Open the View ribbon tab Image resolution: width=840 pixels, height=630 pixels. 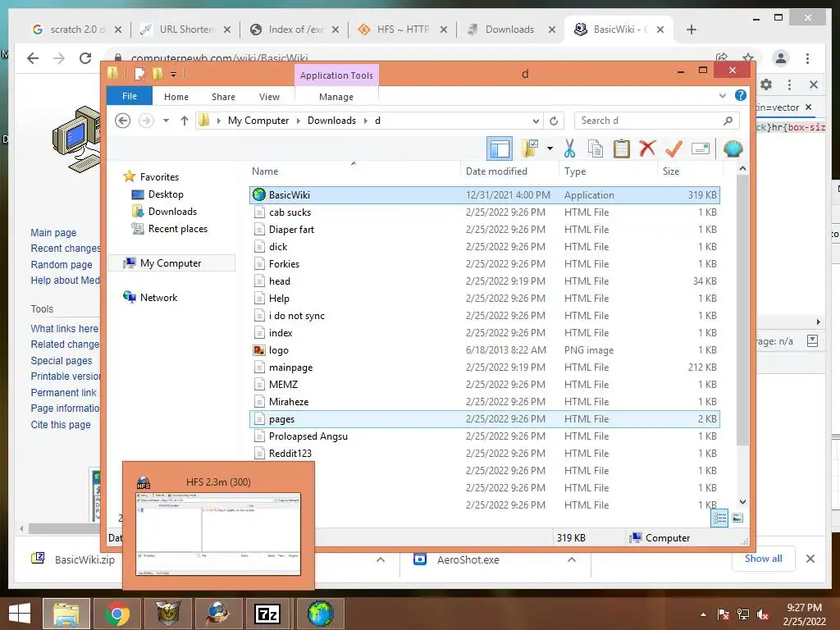(x=269, y=97)
